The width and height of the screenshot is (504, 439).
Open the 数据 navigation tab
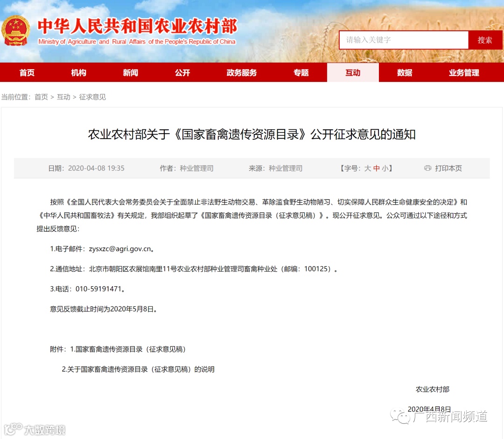click(405, 73)
